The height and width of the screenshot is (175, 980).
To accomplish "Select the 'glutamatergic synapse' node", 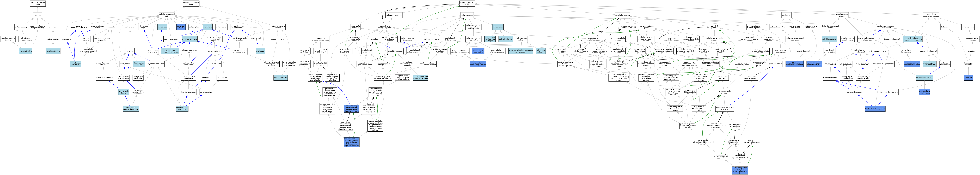I will [139, 64].
